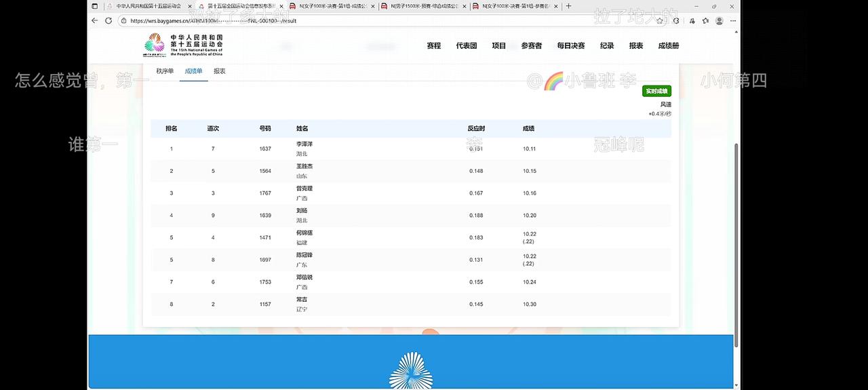Click the 15th National Games logo
868x390 pixels.
183,45
